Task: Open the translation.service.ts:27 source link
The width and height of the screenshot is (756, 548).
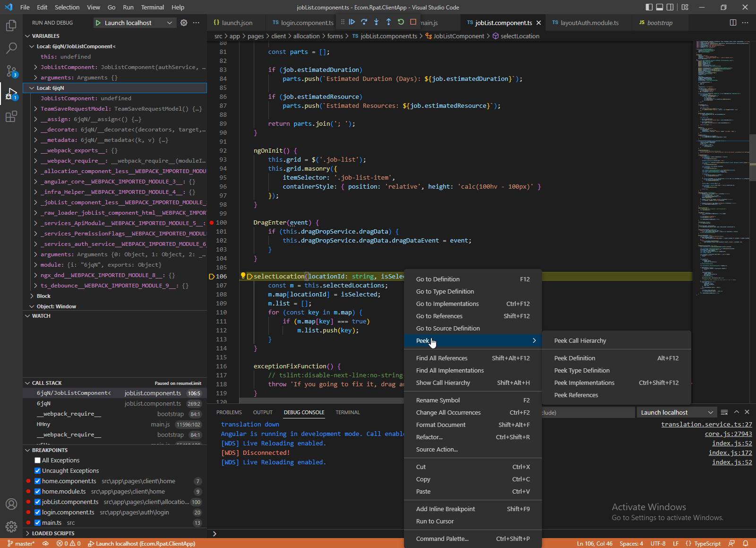Action: [706, 425]
